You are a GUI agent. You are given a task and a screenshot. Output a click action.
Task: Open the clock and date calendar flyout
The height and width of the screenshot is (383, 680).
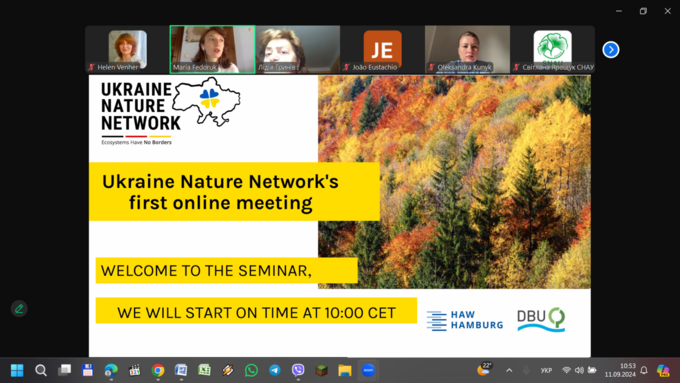pos(621,370)
